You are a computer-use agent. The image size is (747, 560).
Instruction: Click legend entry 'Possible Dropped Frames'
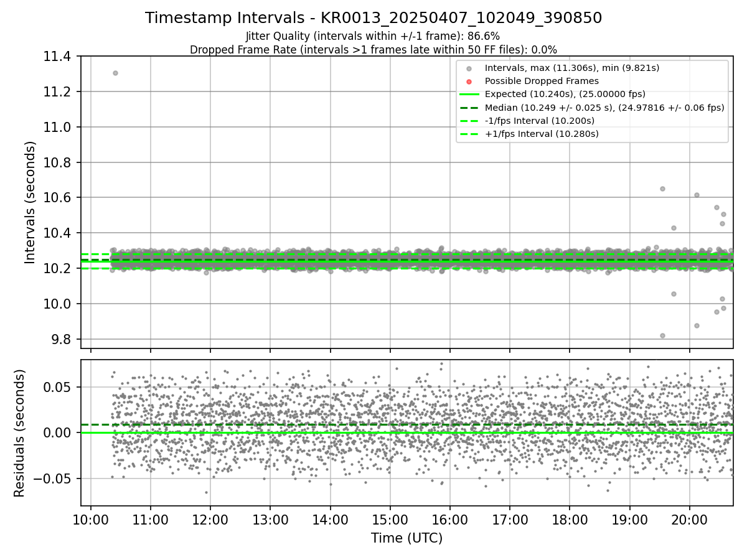click(542, 81)
